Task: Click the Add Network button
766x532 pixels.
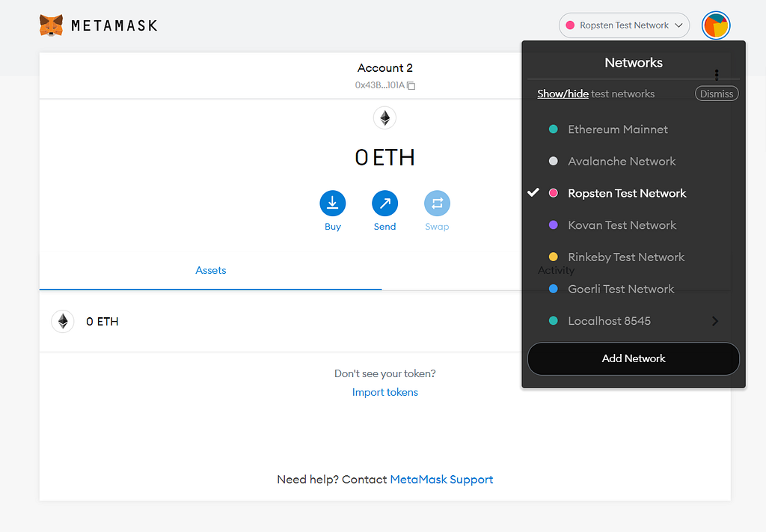Action: coord(634,358)
